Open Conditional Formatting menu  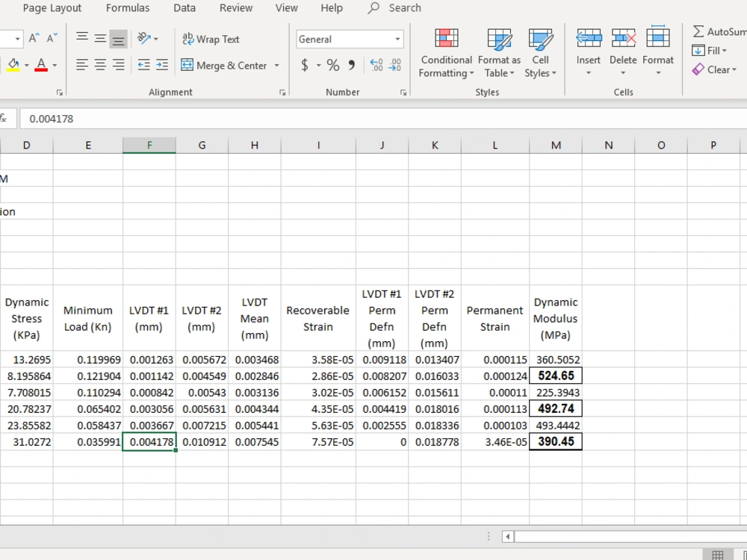[447, 53]
